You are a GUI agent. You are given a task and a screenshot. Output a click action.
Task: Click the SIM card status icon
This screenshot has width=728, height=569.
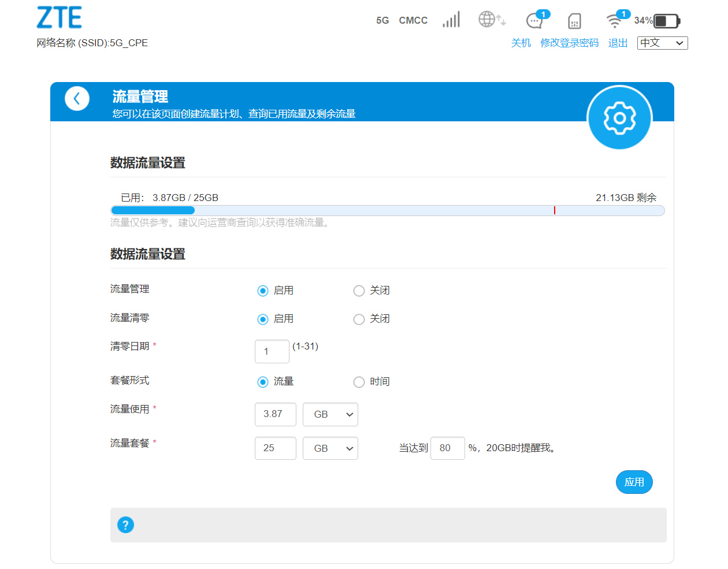point(574,21)
